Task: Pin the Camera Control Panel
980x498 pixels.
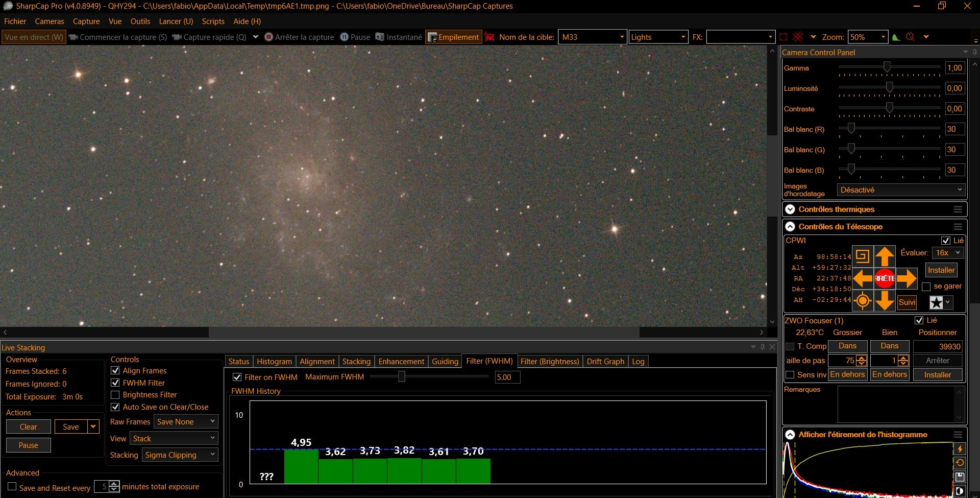Action: [975, 52]
